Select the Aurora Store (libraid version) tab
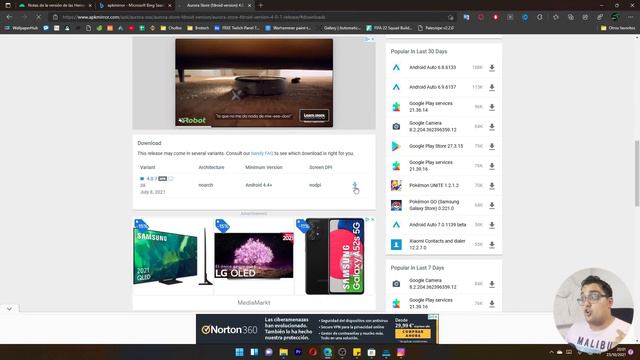 coord(215,5)
